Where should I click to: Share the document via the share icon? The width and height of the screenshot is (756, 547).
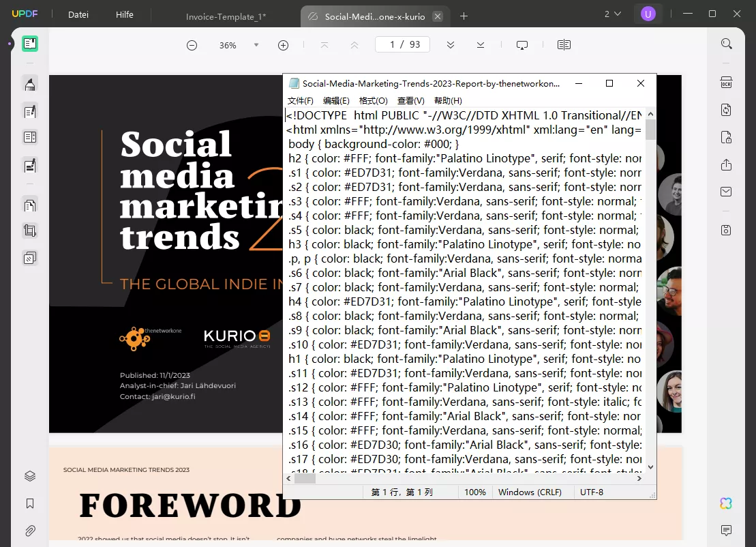pyautogui.click(x=726, y=165)
